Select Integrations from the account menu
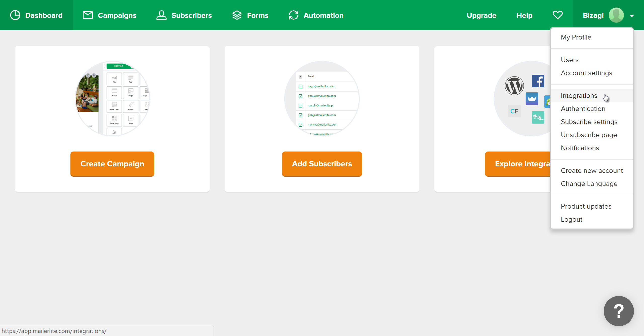Screen dimensions: 644x336 click(x=579, y=96)
